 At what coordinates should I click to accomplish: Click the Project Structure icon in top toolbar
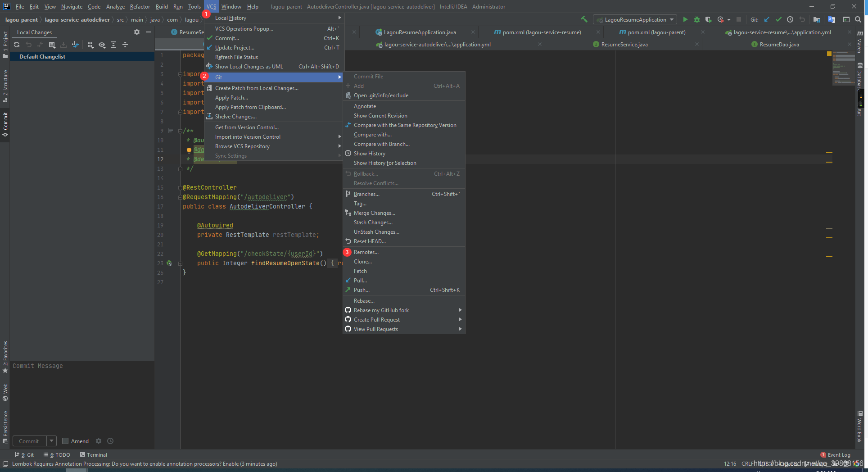[816, 19]
